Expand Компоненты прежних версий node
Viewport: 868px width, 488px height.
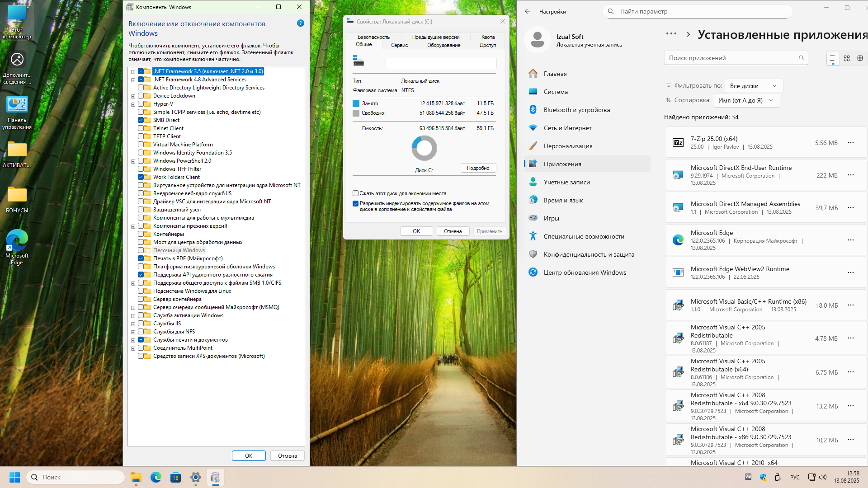tap(133, 226)
